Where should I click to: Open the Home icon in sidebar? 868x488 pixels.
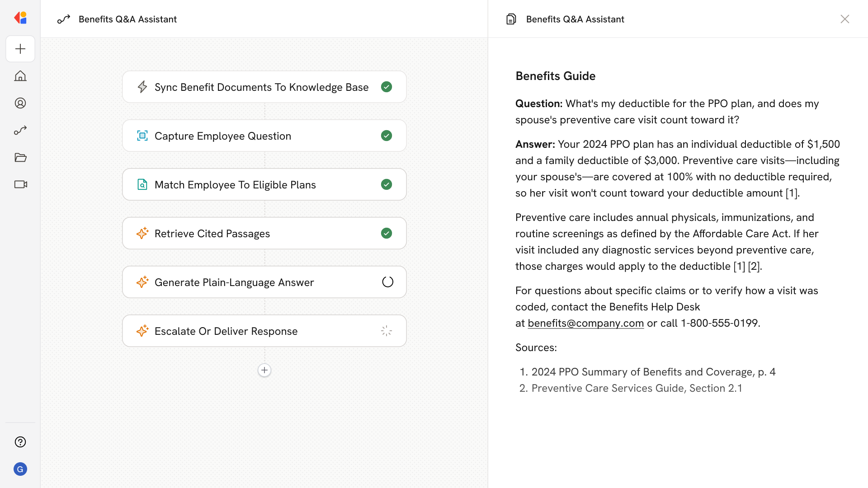pos(20,76)
